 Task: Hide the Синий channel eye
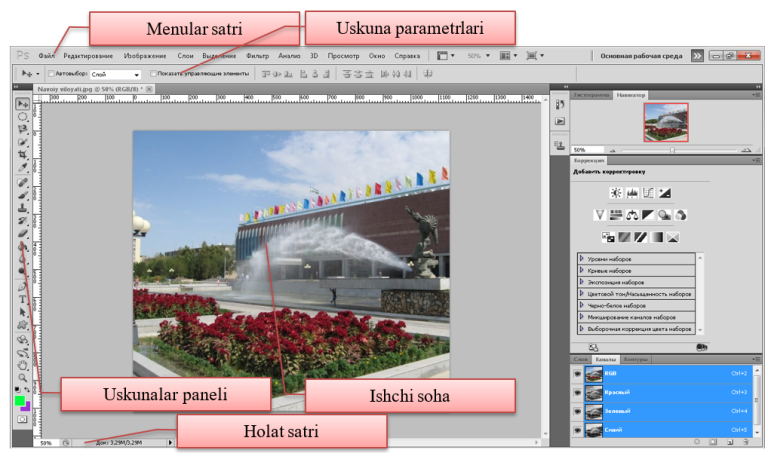pyautogui.click(x=577, y=430)
